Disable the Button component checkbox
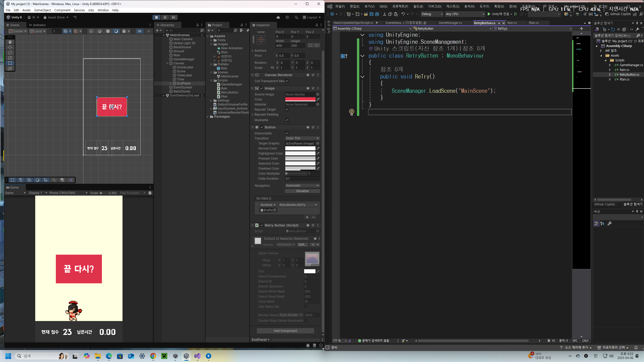The width and height of the screenshot is (644, 362). [262, 127]
